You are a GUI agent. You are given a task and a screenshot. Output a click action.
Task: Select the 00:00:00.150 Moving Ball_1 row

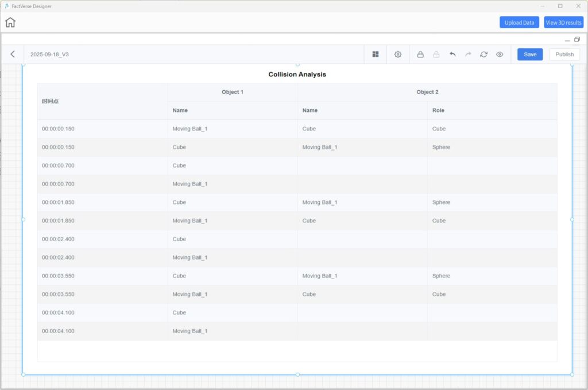[x=189, y=129]
